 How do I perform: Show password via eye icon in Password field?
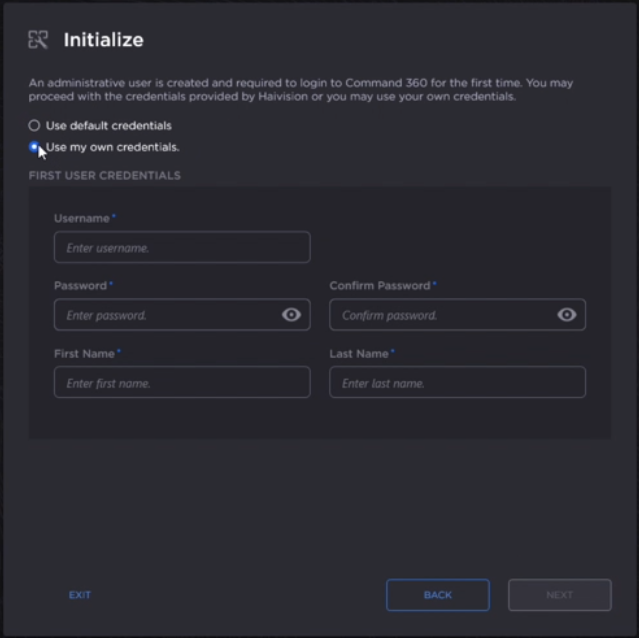(x=291, y=315)
